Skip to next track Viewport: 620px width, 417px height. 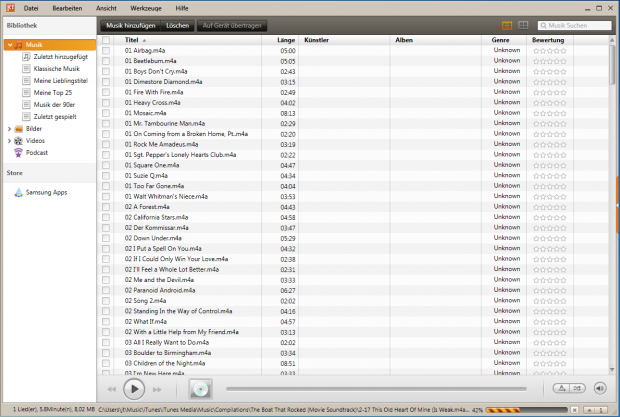157,389
